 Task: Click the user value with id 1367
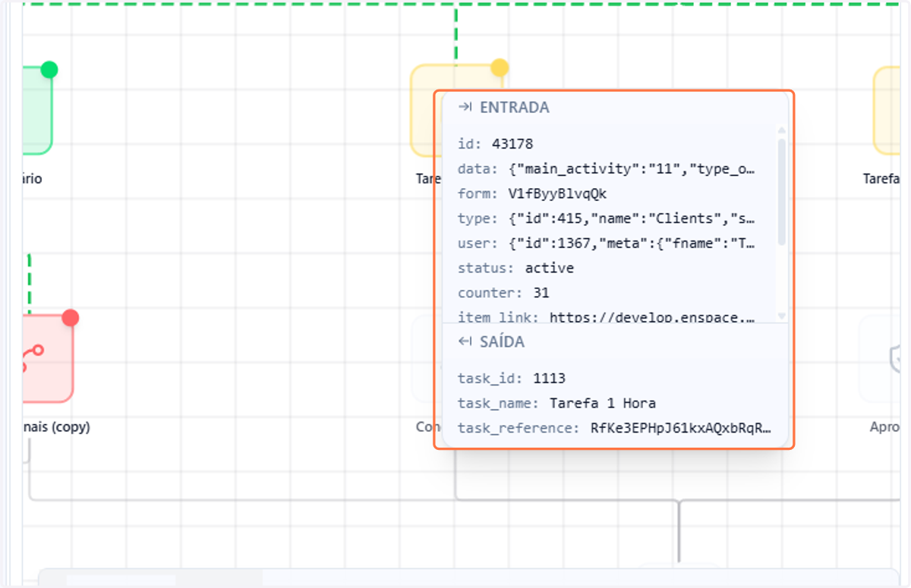[x=632, y=244]
